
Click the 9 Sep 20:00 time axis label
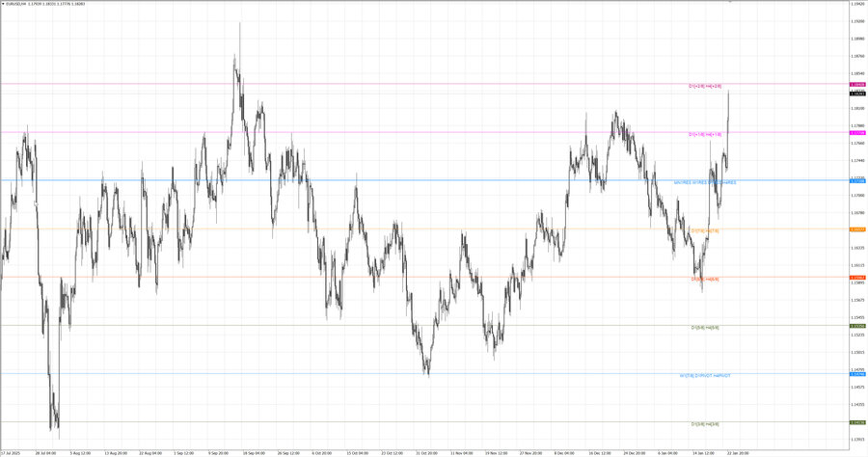pyautogui.click(x=218, y=453)
